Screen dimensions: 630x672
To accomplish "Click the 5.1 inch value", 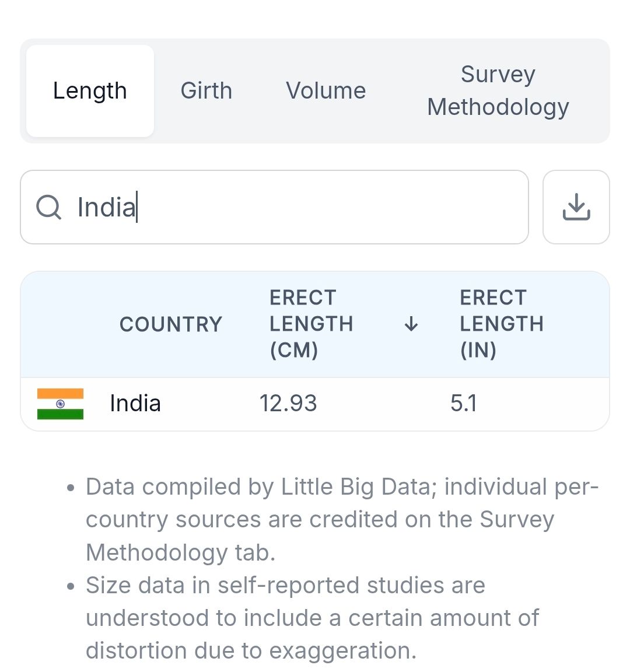I will tap(464, 404).
